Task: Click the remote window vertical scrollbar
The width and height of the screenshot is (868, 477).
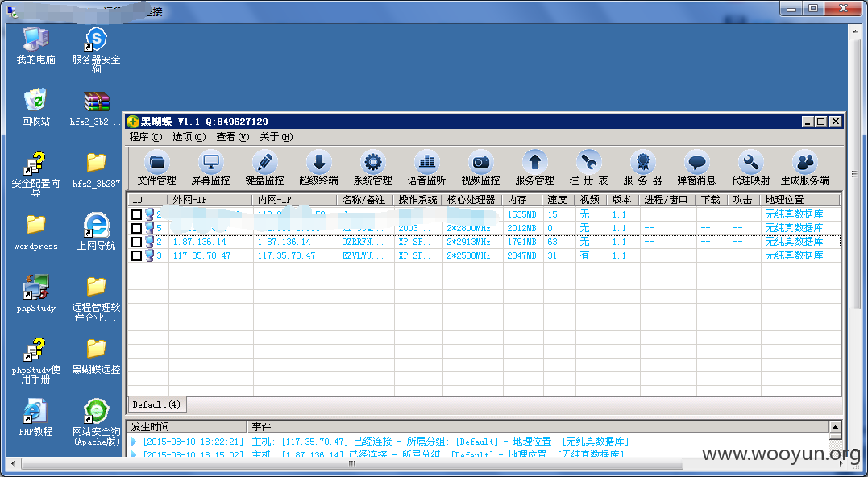Action: pos(854,174)
